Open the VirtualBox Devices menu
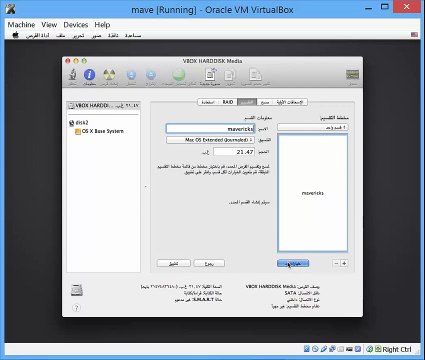This screenshot has height=360, width=425. (x=76, y=25)
